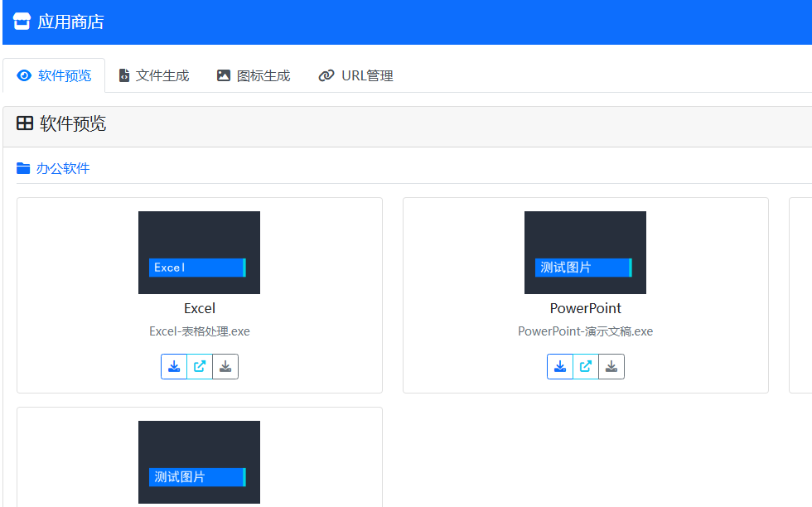Click the Excel preview thumbnail
Image resolution: width=812 pixels, height=507 pixels.
tap(200, 253)
